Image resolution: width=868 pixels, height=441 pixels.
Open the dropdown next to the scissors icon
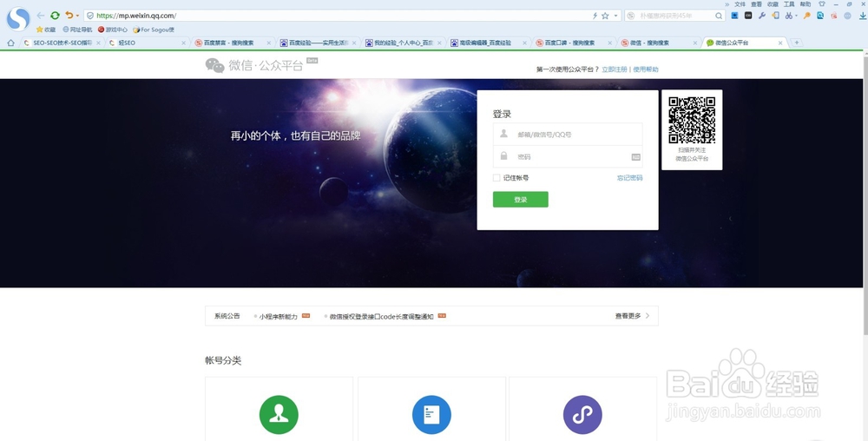click(x=797, y=16)
